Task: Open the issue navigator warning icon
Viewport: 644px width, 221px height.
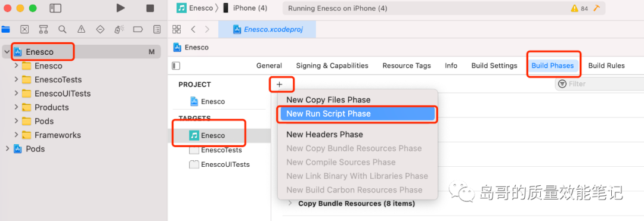Action: [81, 29]
